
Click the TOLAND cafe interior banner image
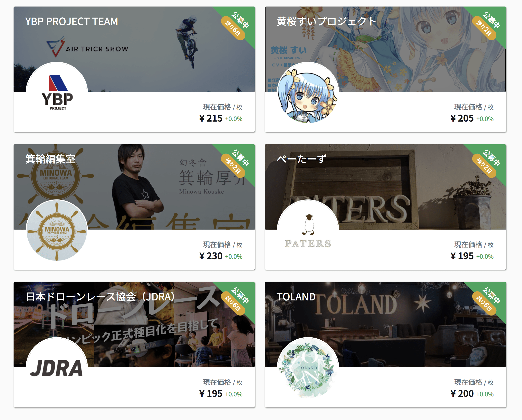[x=385, y=325]
